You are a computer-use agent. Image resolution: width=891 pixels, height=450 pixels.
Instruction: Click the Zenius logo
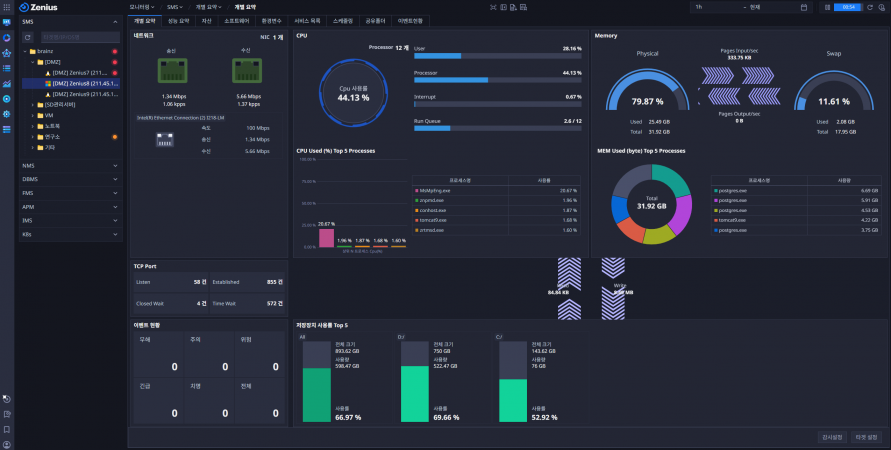click(39, 7)
